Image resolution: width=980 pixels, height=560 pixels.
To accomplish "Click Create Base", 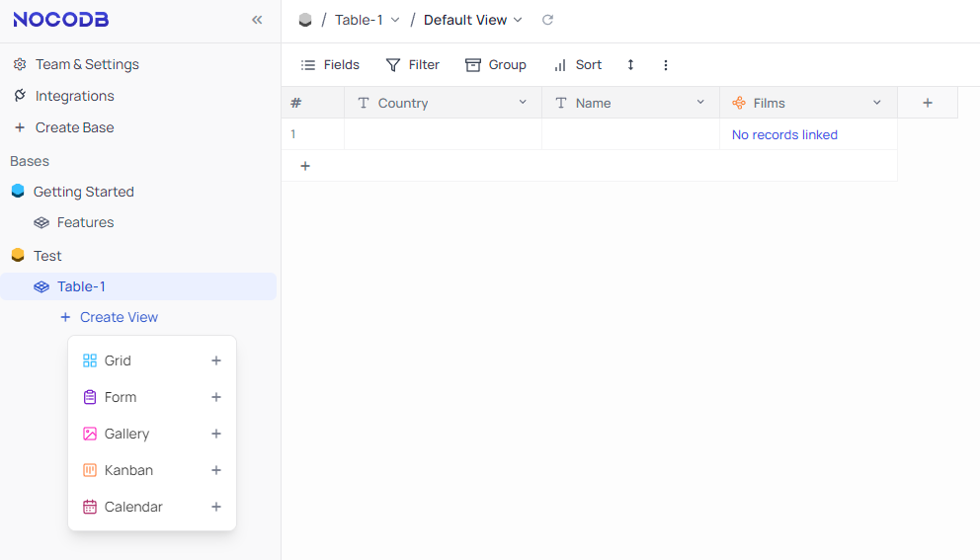I will [74, 127].
